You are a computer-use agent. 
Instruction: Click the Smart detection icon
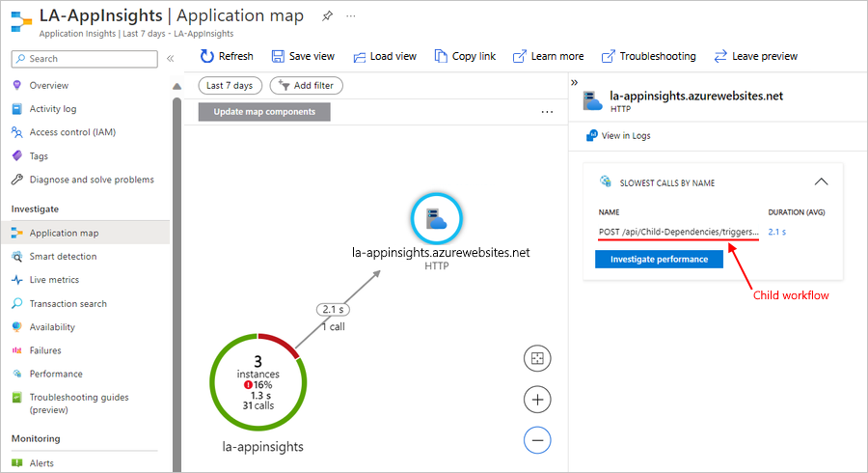[x=17, y=257]
